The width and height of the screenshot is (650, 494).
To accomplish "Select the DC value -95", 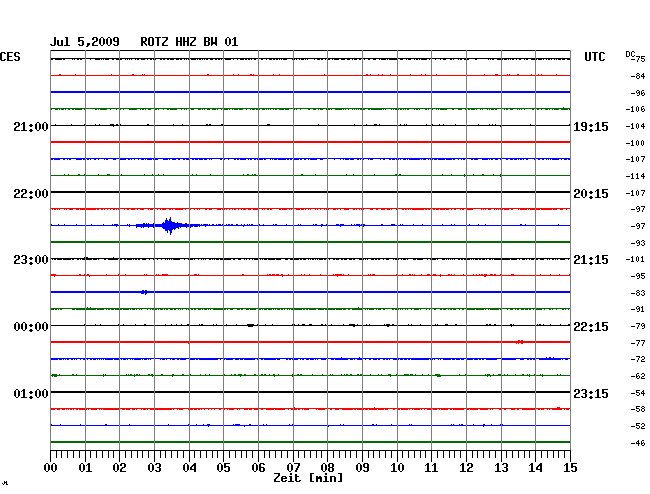I will coord(638,276).
